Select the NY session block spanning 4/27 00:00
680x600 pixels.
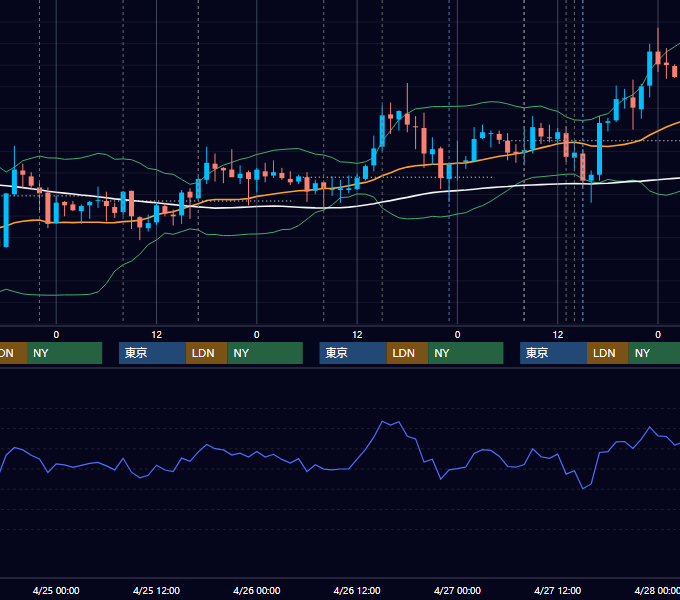[466, 353]
